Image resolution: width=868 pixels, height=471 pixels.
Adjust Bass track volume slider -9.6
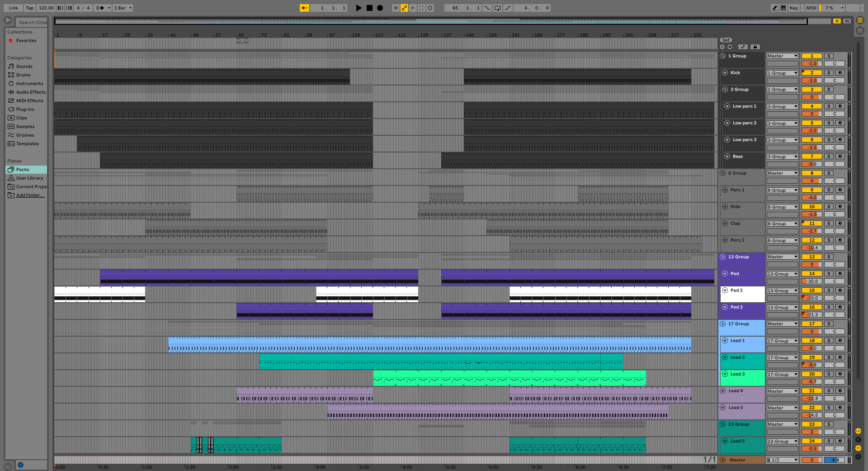tap(811, 164)
